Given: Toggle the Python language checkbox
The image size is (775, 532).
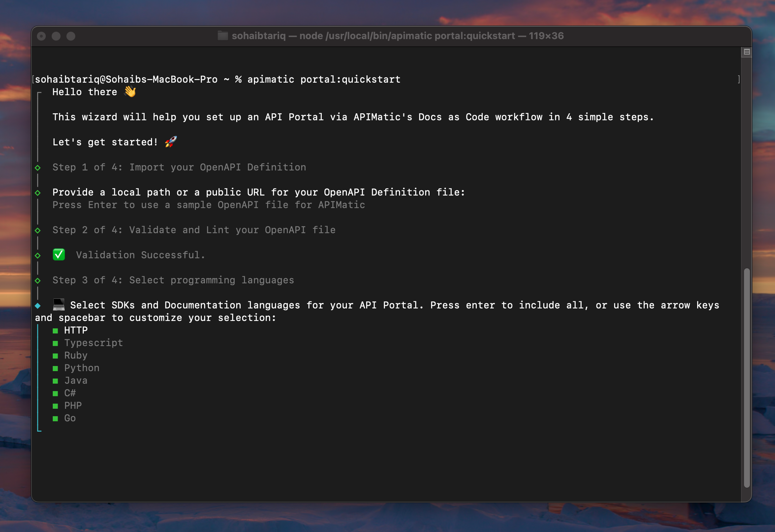Looking at the screenshot, I should (x=55, y=369).
